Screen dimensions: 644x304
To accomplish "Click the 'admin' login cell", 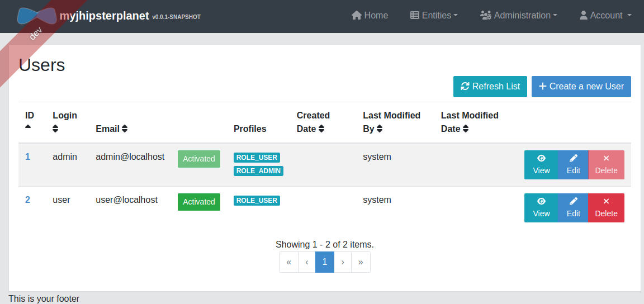I will (65, 156).
